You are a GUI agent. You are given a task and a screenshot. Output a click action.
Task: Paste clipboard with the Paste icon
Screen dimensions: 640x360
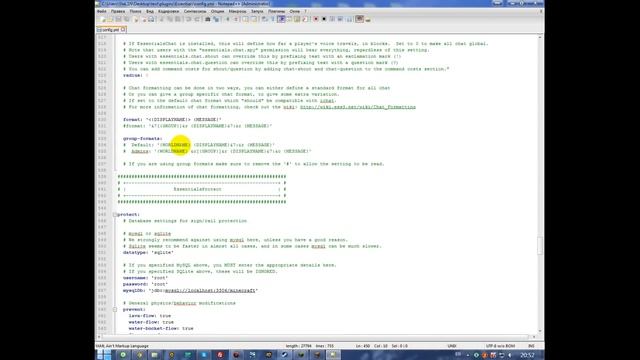click(178, 19)
